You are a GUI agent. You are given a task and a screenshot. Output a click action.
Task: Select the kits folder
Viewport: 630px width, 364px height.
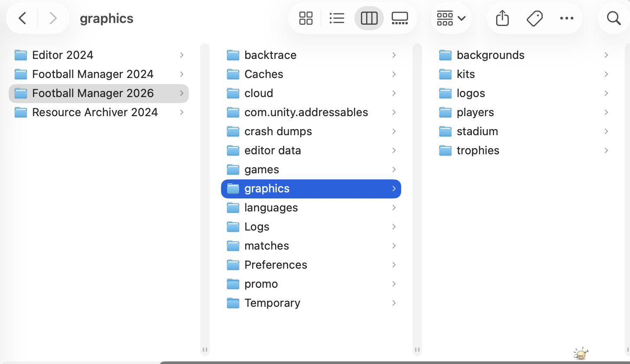click(465, 74)
